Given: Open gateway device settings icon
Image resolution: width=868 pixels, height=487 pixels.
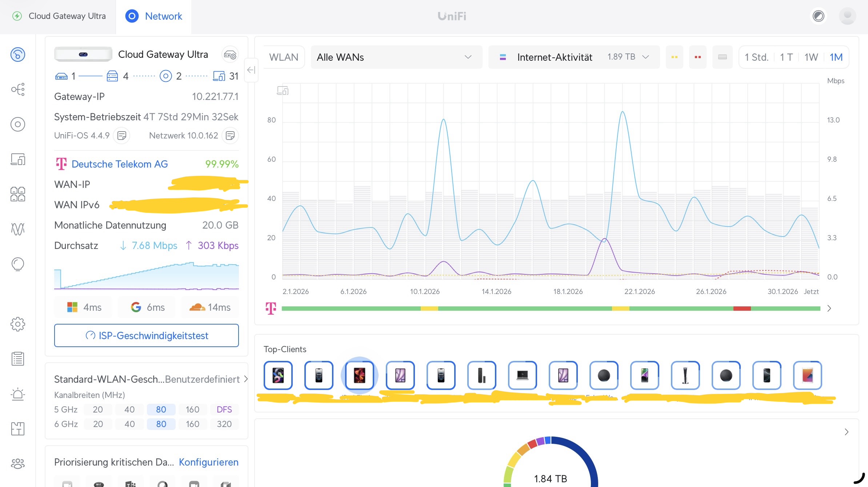Looking at the screenshot, I should [x=230, y=55].
